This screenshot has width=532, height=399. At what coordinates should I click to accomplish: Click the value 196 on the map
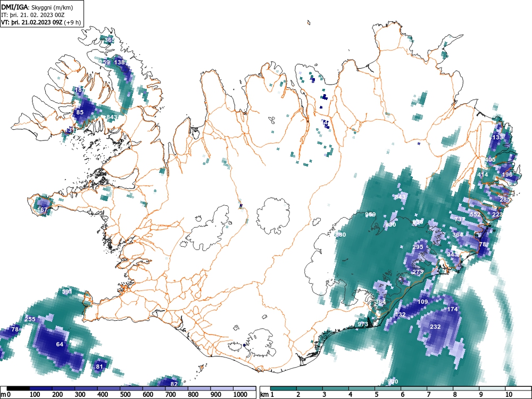click(x=507, y=174)
